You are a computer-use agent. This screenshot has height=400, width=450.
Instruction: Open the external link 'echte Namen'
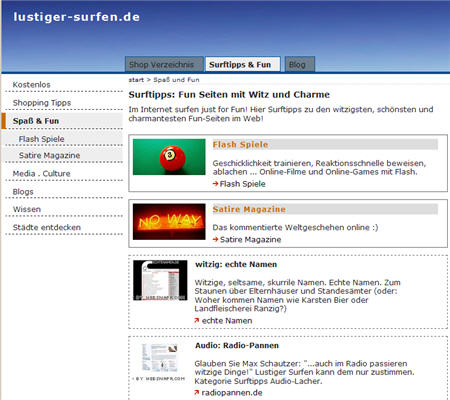(227, 321)
